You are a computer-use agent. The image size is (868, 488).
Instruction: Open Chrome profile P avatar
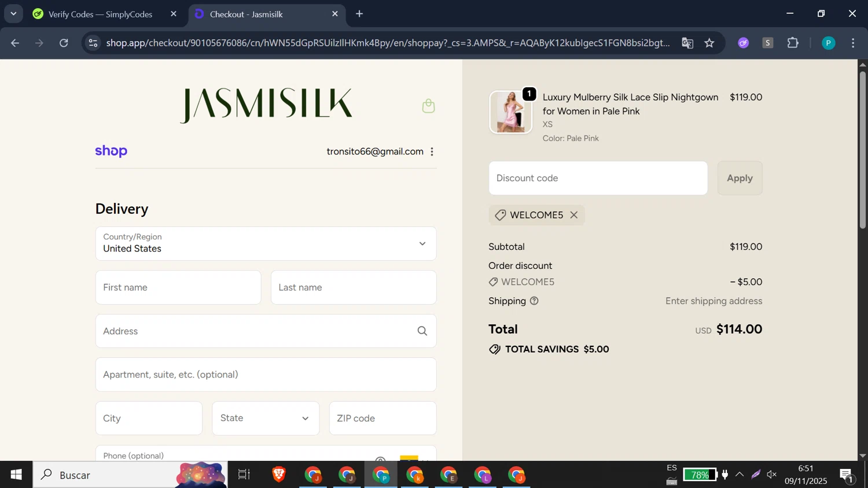(x=829, y=43)
